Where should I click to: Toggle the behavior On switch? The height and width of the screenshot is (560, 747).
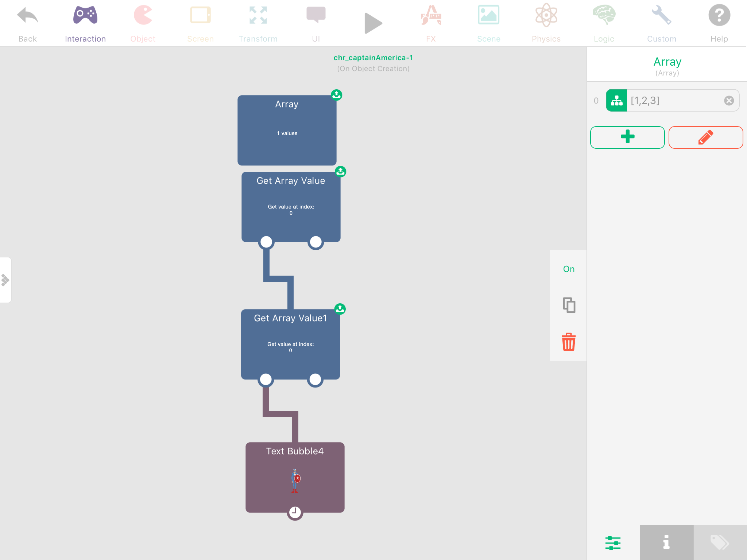569,269
